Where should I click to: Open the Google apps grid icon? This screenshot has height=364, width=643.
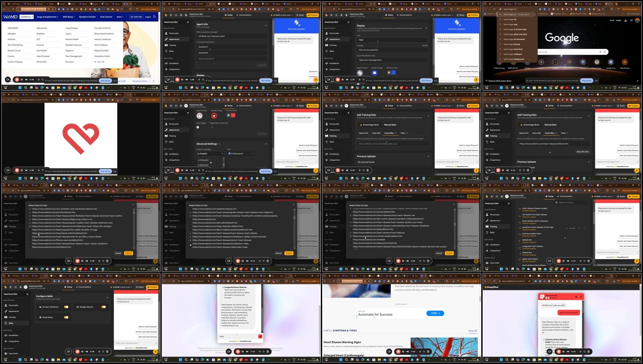tap(631, 20)
